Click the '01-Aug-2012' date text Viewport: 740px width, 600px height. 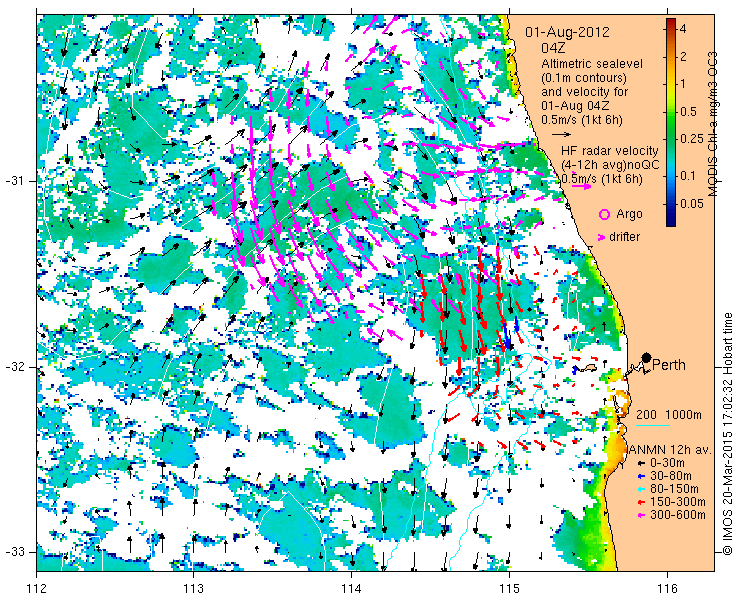click(x=567, y=32)
